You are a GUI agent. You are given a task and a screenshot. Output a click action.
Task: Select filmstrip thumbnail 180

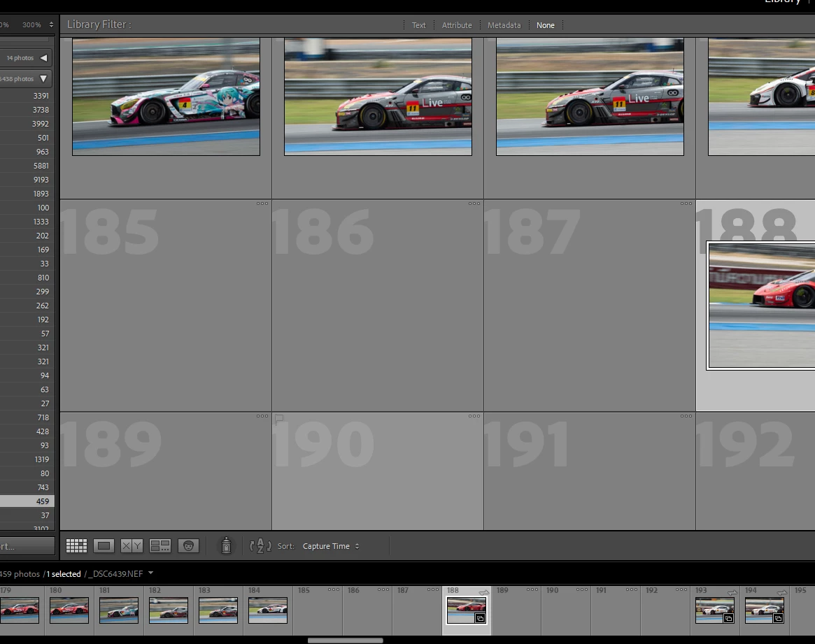pos(69,610)
